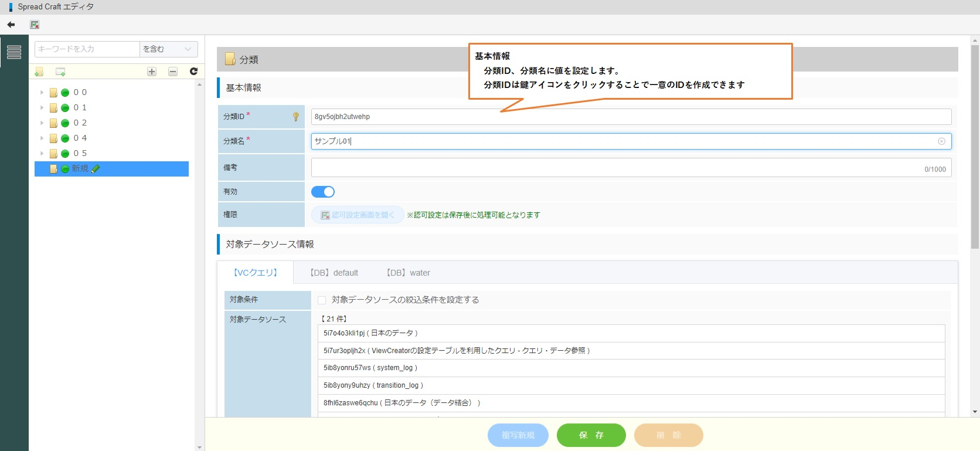Click the add new window item icon
This screenshot has height=451, width=980.
point(60,72)
